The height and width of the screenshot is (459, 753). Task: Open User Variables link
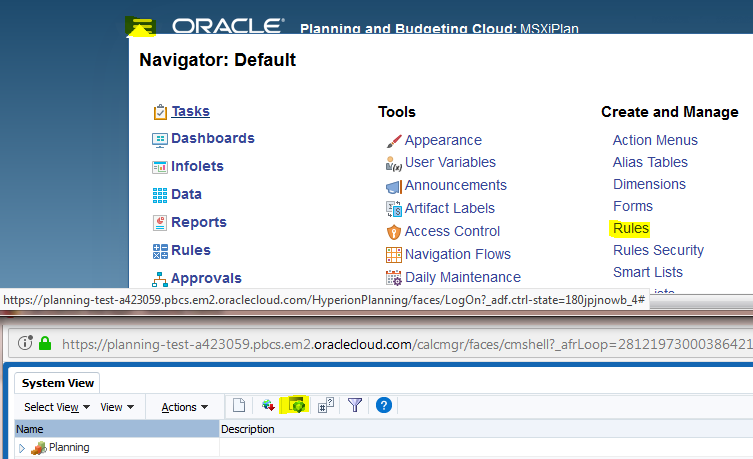450,162
